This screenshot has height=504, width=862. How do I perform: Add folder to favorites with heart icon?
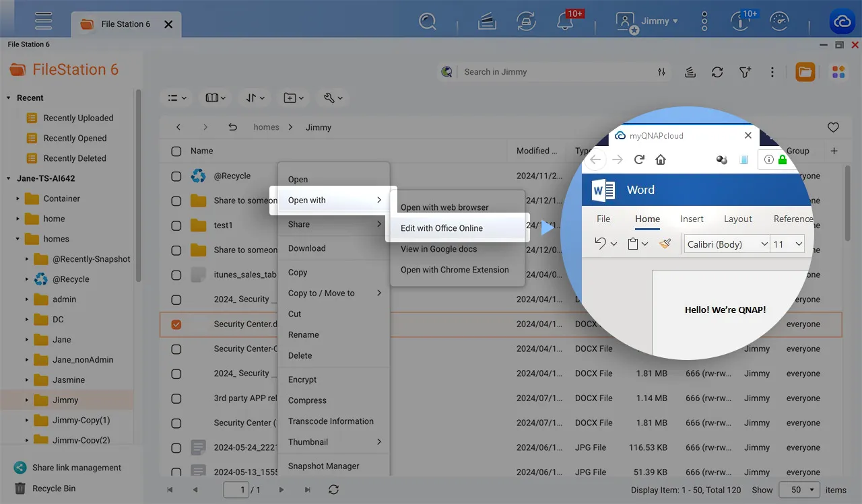(833, 127)
